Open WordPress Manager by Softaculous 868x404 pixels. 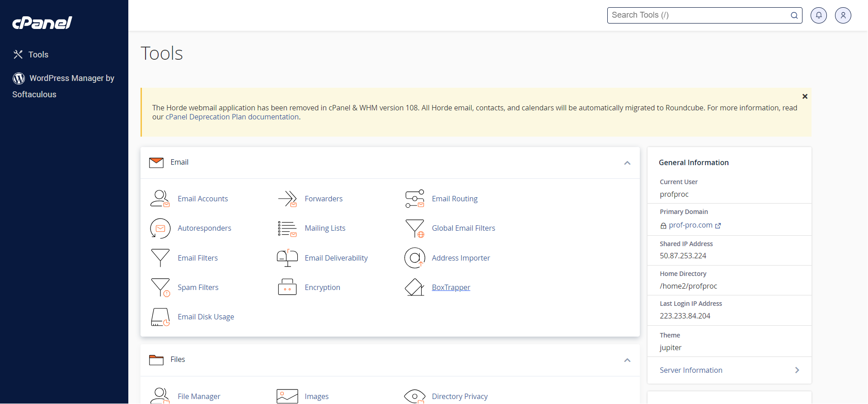click(x=63, y=86)
